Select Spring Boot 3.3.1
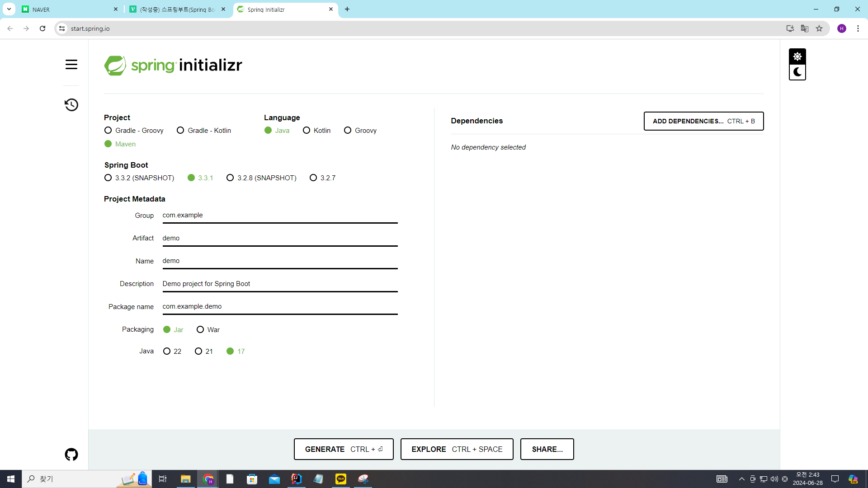This screenshot has width=868, height=488. 200,178
